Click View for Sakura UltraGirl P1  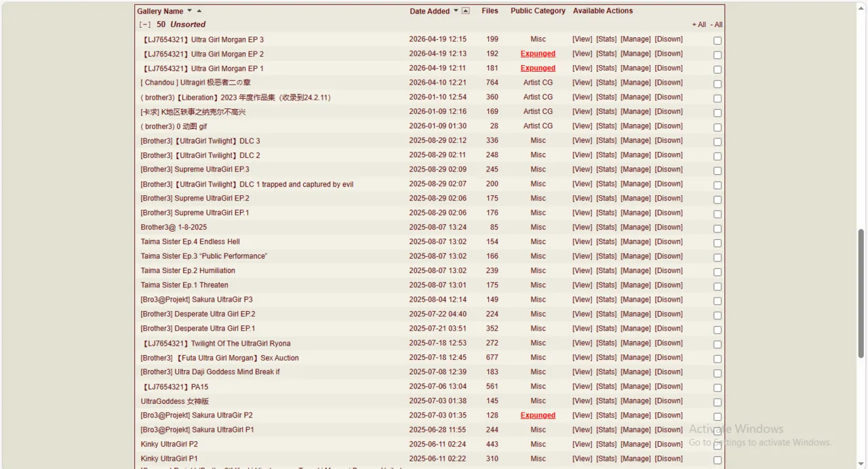(583, 430)
